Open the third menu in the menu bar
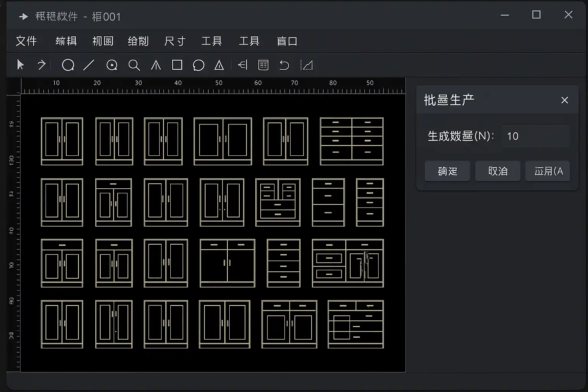 point(103,41)
